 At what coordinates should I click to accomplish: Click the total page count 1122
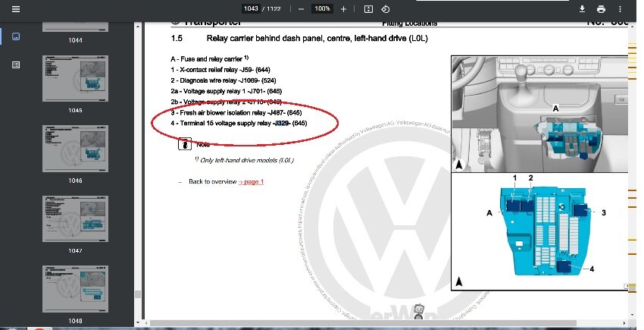tap(274, 8)
